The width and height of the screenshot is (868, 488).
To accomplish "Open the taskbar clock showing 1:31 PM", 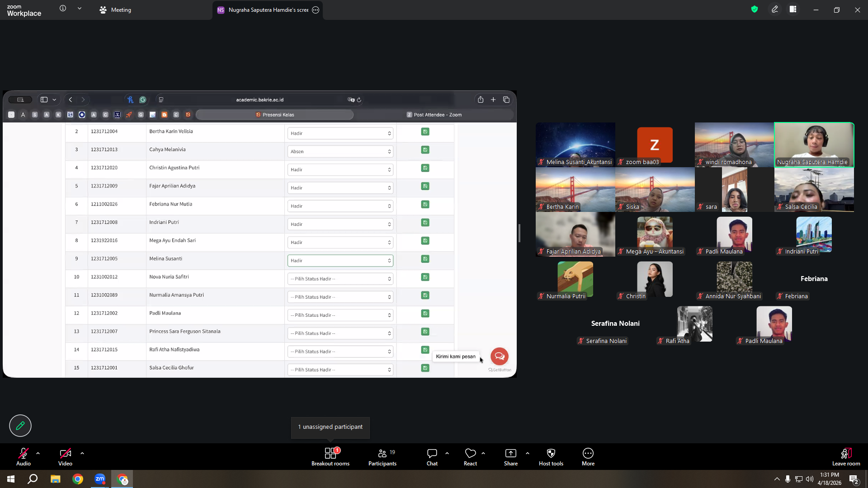I will click(x=829, y=479).
